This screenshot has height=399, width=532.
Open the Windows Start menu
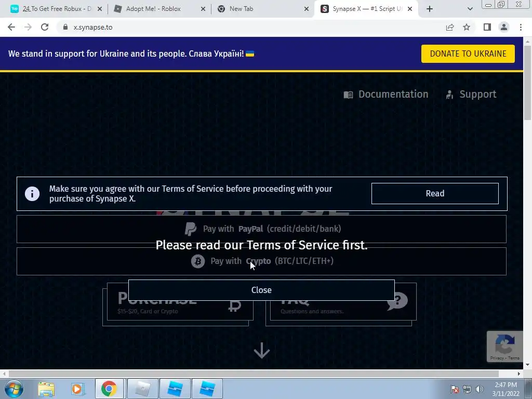coord(14,389)
